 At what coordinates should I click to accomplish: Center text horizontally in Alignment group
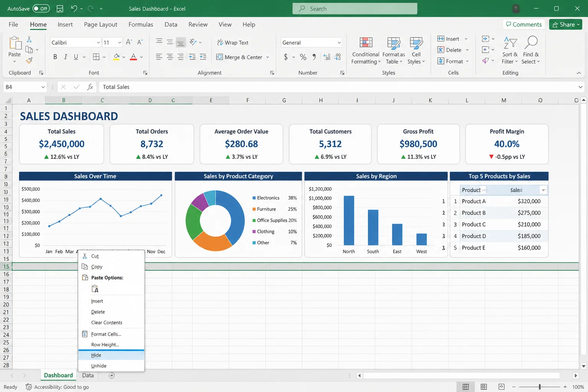pos(170,57)
